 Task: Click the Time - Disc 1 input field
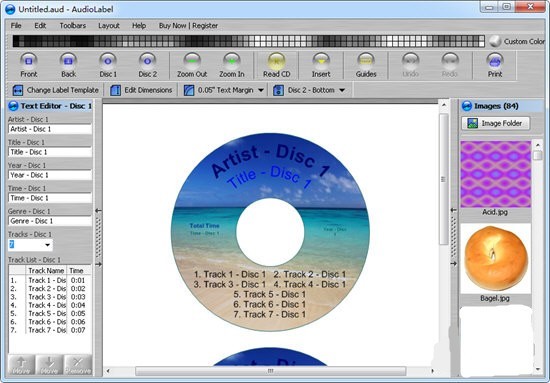[50, 198]
